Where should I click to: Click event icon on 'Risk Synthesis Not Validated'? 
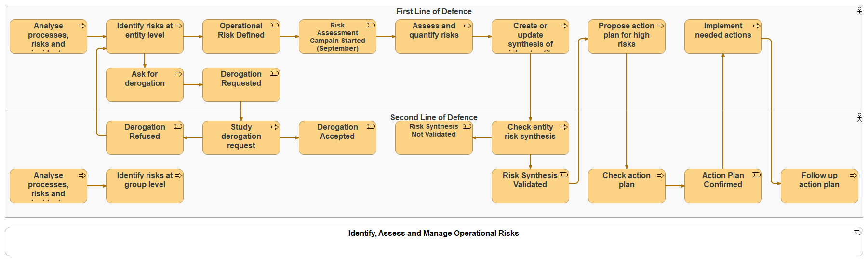pos(467,126)
